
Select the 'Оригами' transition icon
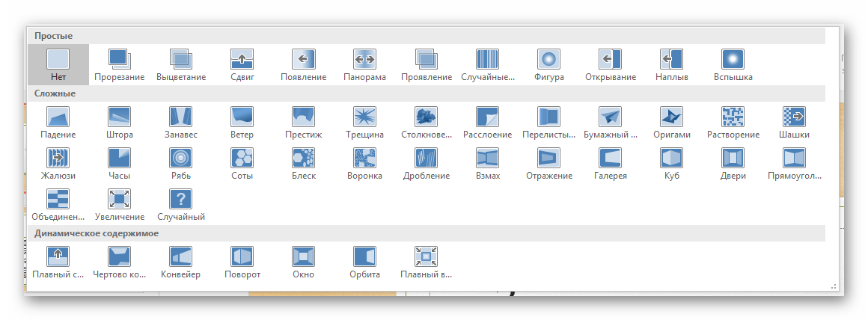point(671,123)
